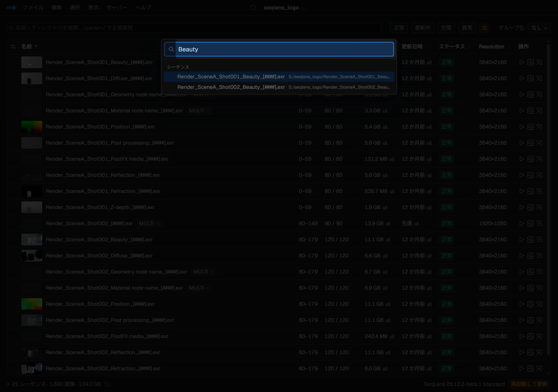Screen dimensions: 558x392
Task: Click open-external icon for Shot001_Reflection row
Action: point(539,175)
